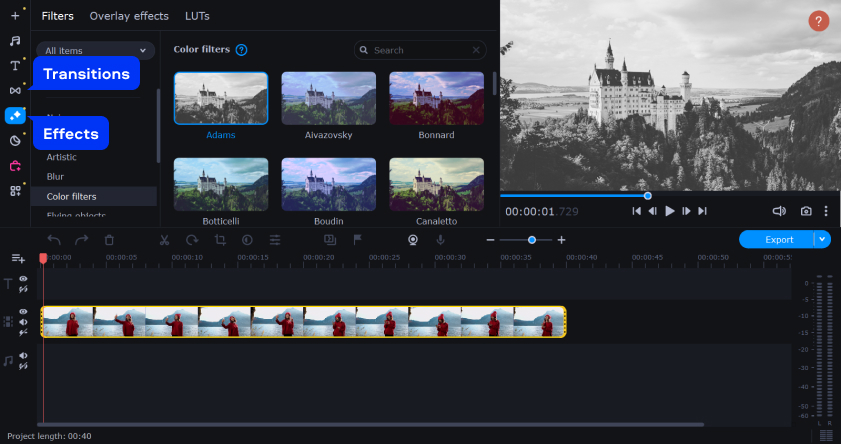Select the Blur category in the list
Image resolution: width=841 pixels, height=444 pixels.
(x=56, y=176)
